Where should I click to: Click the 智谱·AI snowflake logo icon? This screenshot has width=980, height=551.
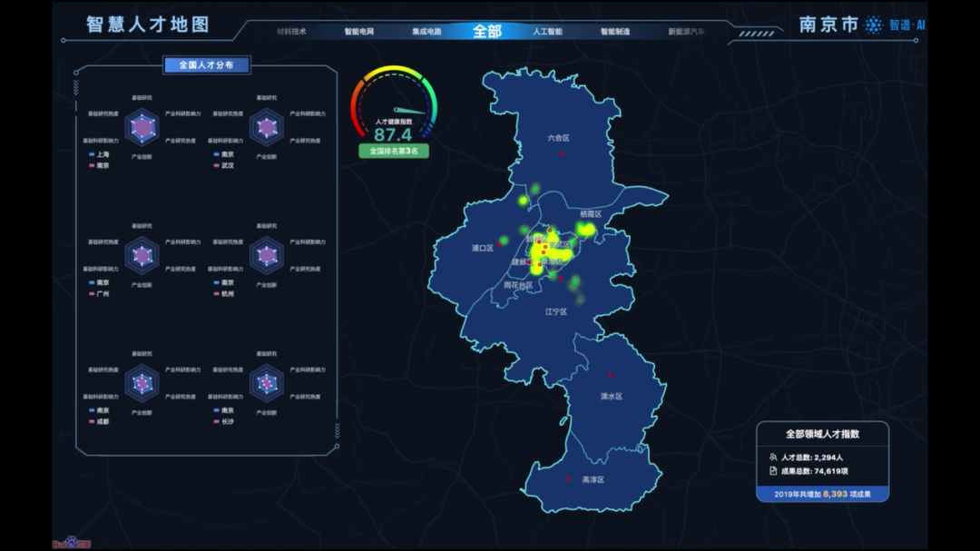click(x=873, y=25)
